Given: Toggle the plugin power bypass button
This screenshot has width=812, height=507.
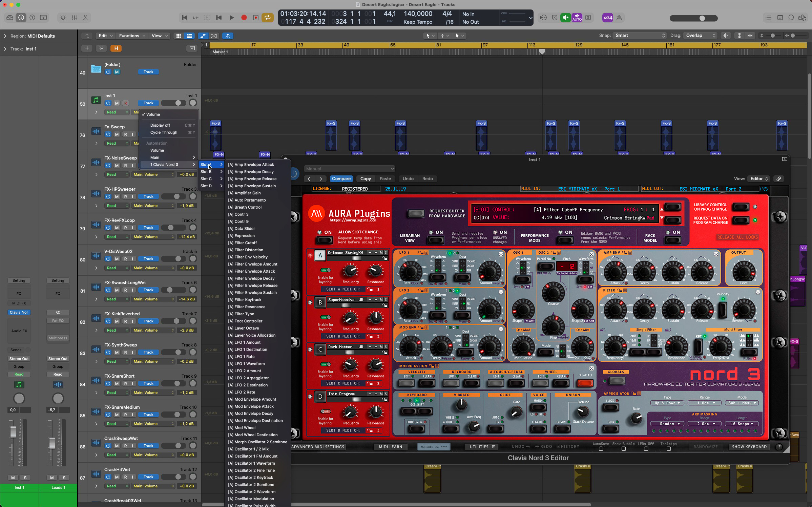Looking at the screenshot, I should point(294,174).
